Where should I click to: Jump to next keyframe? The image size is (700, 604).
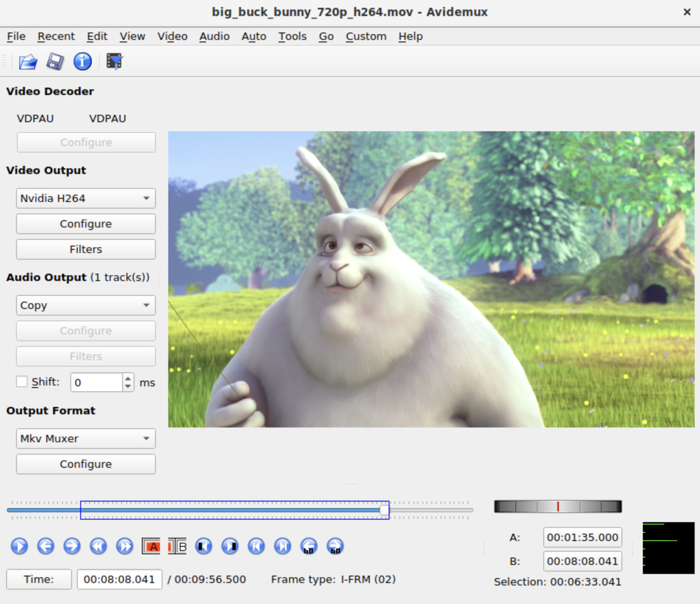pyautogui.click(x=125, y=546)
